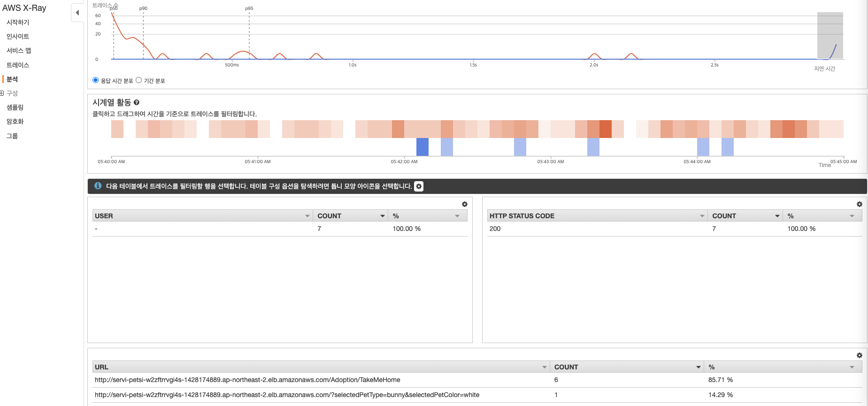The height and width of the screenshot is (406, 868).
Task: Click the blue info icon in banner
Action: click(98, 186)
